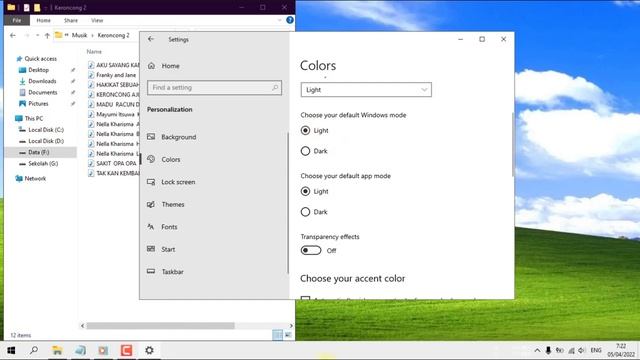Open File Explorer help icon
Screen dimensions: 640x360
(x=290, y=20)
